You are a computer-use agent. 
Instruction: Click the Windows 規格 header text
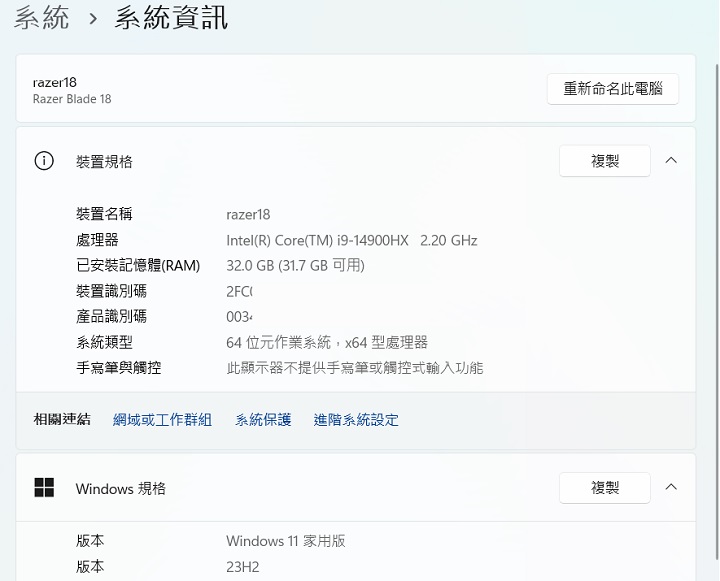coord(121,488)
